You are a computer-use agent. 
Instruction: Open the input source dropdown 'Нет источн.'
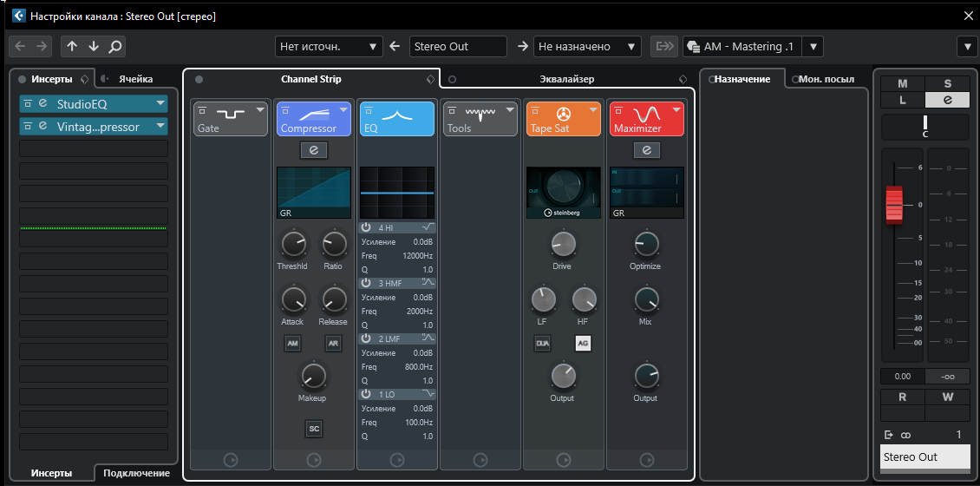pyautogui.click(x=329, y=46)
